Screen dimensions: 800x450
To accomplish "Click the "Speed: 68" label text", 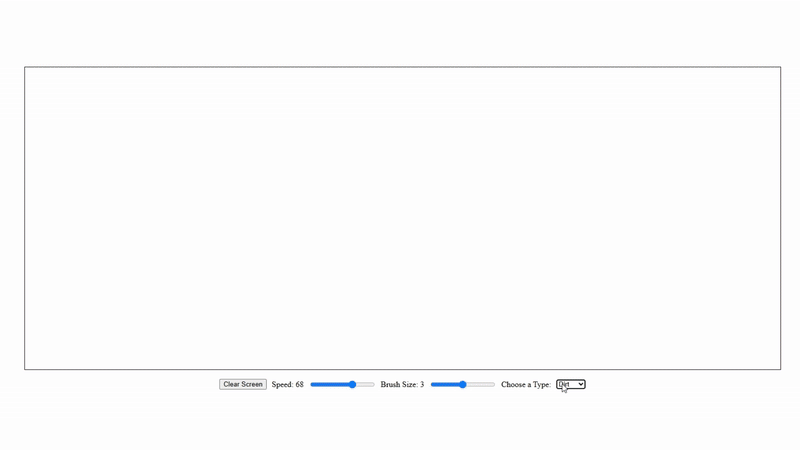I will tap(287, 384).
